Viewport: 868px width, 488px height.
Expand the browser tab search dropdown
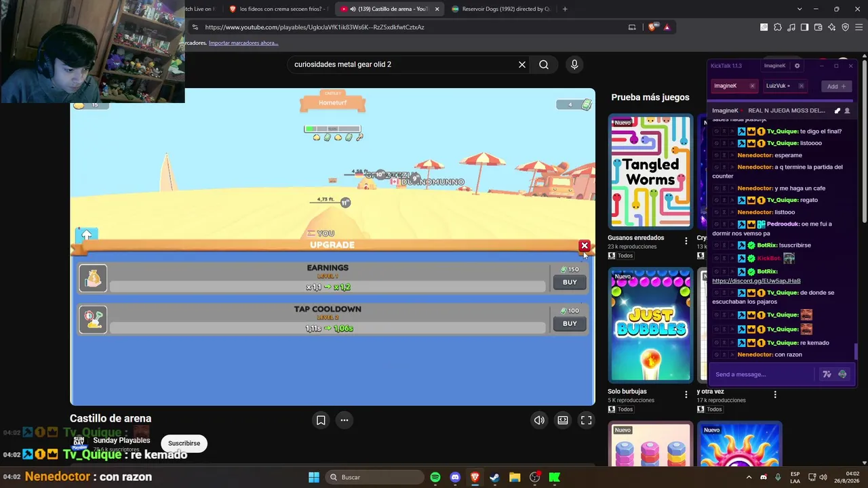click(x=800, y=9)
